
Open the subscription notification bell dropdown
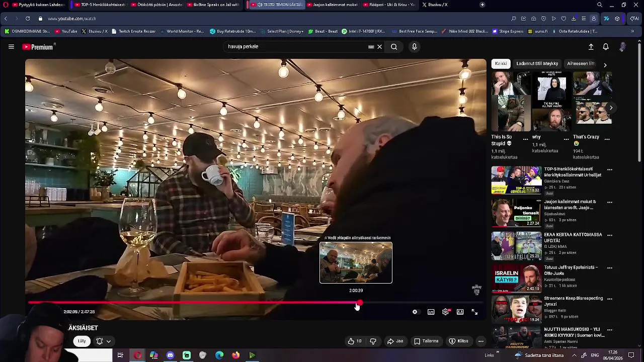pos(103,341)
